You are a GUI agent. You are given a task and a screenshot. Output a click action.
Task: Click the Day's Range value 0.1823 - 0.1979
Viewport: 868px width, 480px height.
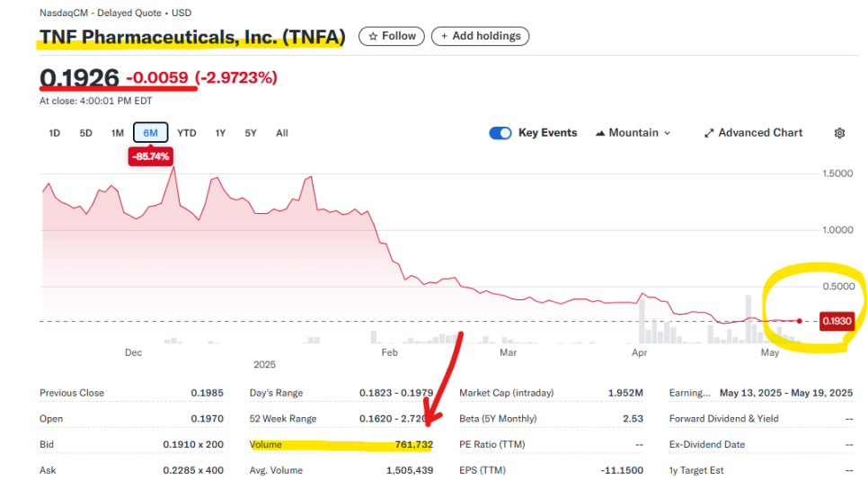tap(396, 393)
